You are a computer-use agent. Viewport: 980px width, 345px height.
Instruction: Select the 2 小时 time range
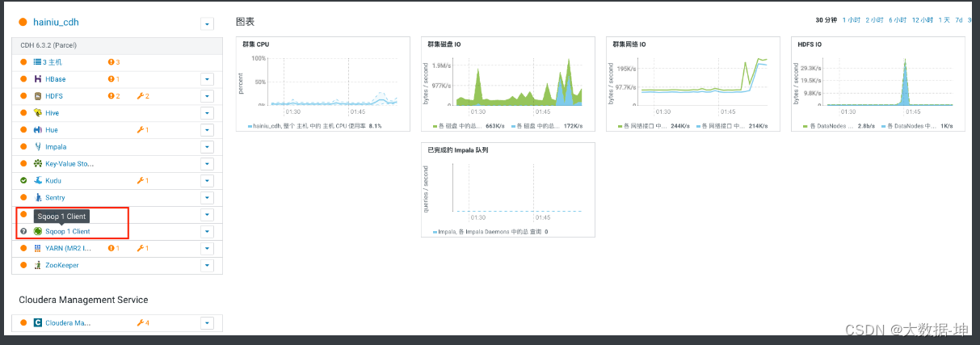pyautogui.click(x=875, y=20)
